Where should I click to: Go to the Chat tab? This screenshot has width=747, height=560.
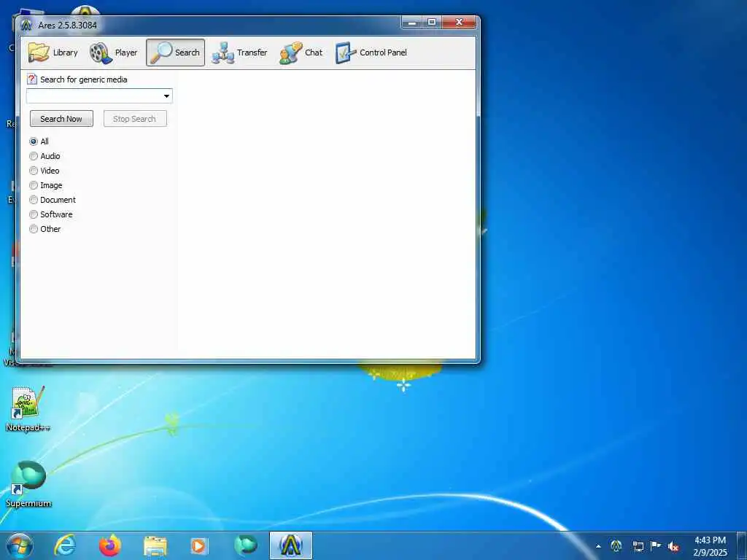tap(301, 52)
